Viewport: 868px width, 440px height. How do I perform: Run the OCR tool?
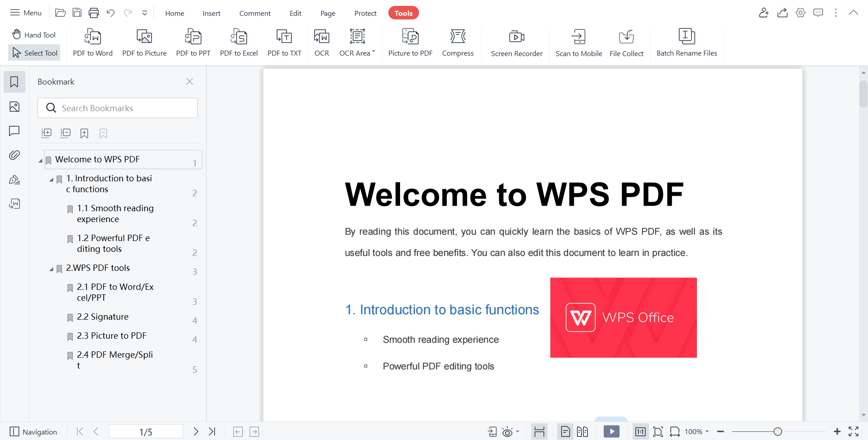322,43
